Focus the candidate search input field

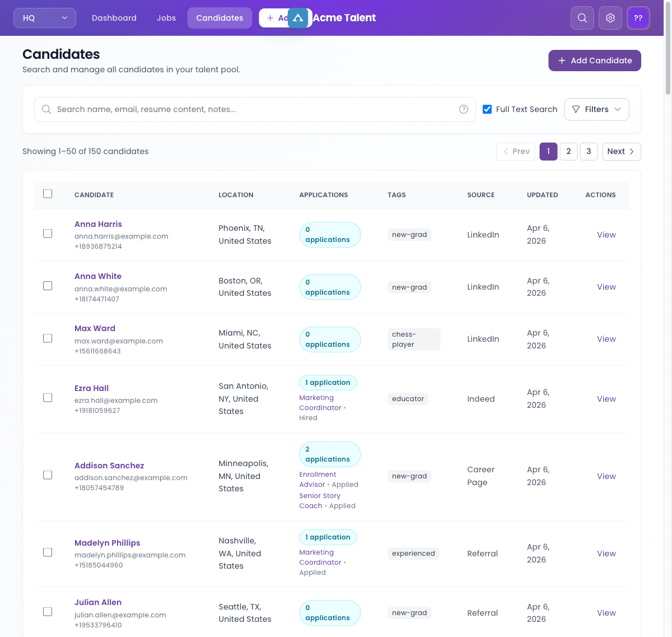pos(255,109)
